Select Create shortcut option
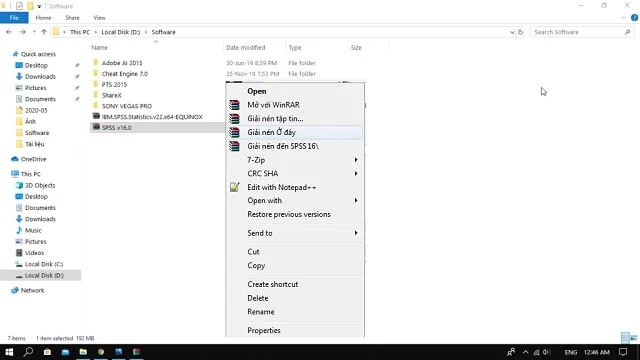 pos(294,284)
